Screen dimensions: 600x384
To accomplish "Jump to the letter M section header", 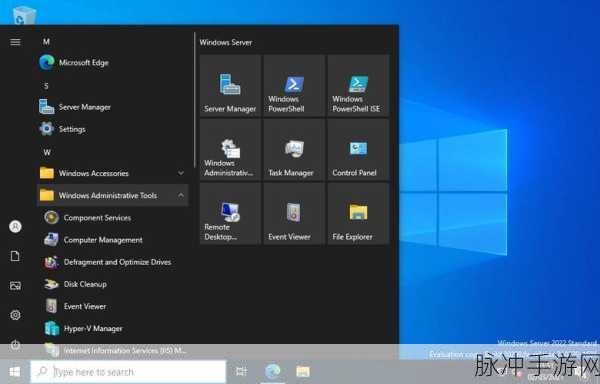I will (46, 42).
